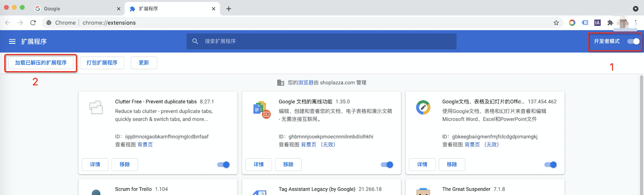Click version 137.454.462 text
Screen dimensions: 644x195
[x=542, y=102]
